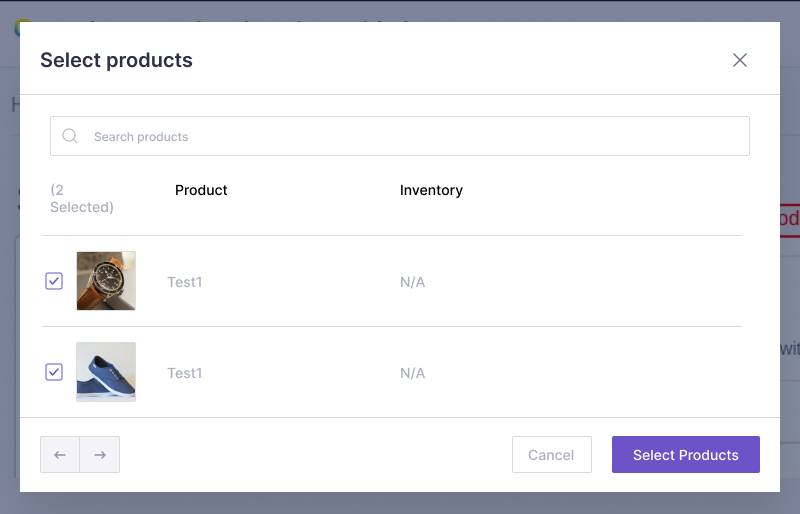The width and height of the screenshot is (800, 514).
Task: Select the Test1 name beside the watch
Action: 185,282
